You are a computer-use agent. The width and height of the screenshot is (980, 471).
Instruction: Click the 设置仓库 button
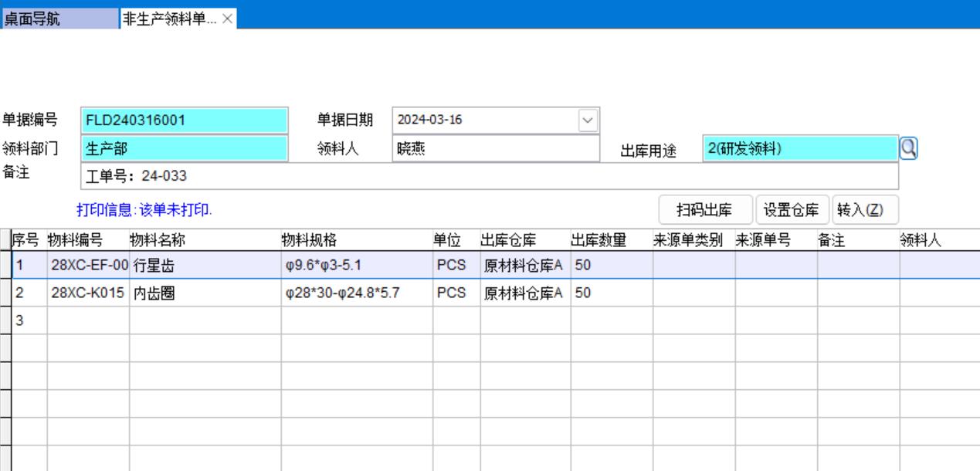coord(791,209)
